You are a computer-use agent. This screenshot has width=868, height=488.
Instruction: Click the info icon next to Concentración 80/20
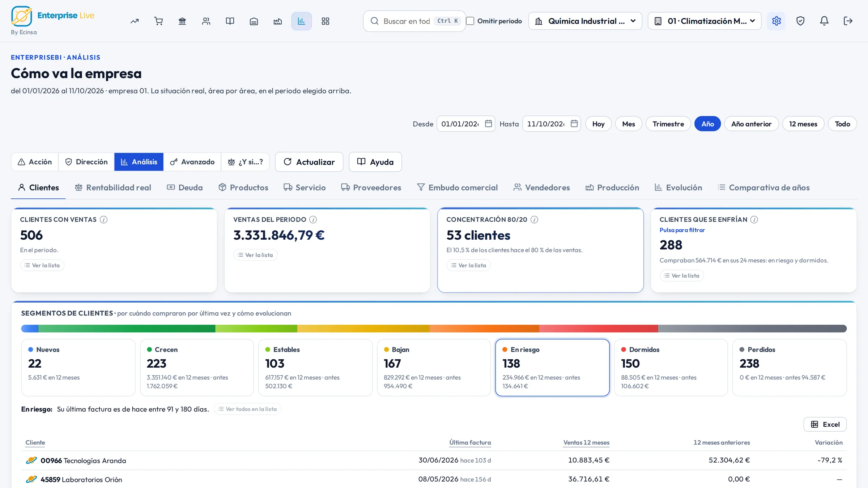tap(534, 219)
